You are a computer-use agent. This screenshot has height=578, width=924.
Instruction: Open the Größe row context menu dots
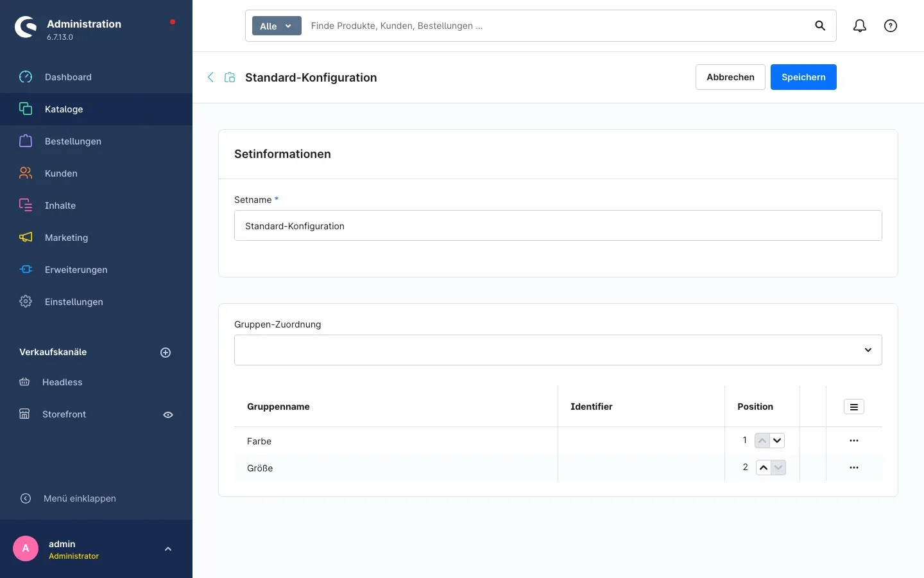tap(854, 468)
